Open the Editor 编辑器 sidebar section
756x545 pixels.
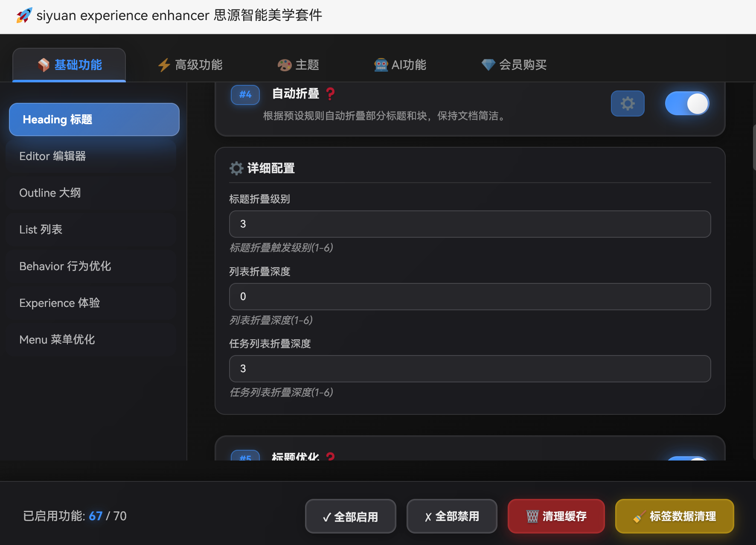91,156
